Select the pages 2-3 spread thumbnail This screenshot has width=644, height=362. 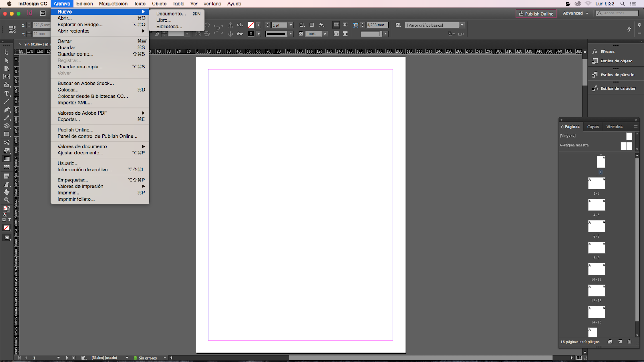(597, 183)
